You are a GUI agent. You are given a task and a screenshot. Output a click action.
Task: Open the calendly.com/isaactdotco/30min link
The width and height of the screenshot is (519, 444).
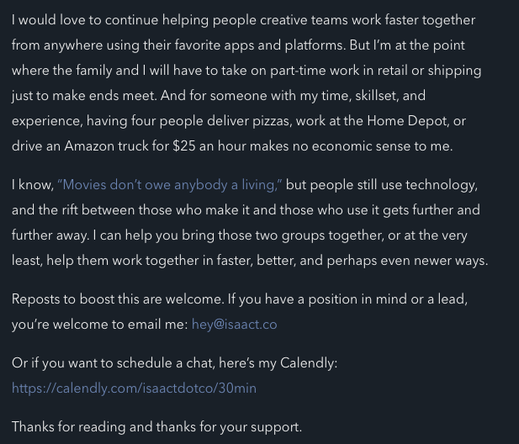(x=134, y=388)
